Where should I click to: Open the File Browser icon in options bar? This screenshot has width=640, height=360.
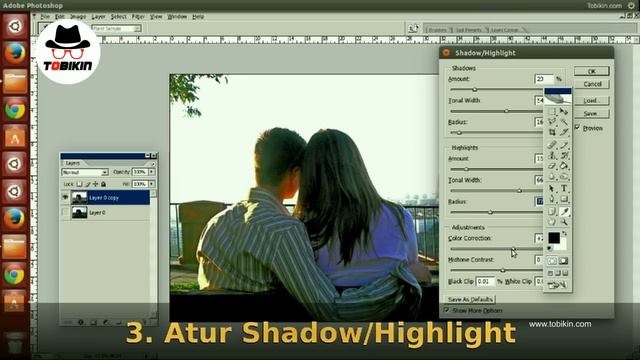coord(413,29)
